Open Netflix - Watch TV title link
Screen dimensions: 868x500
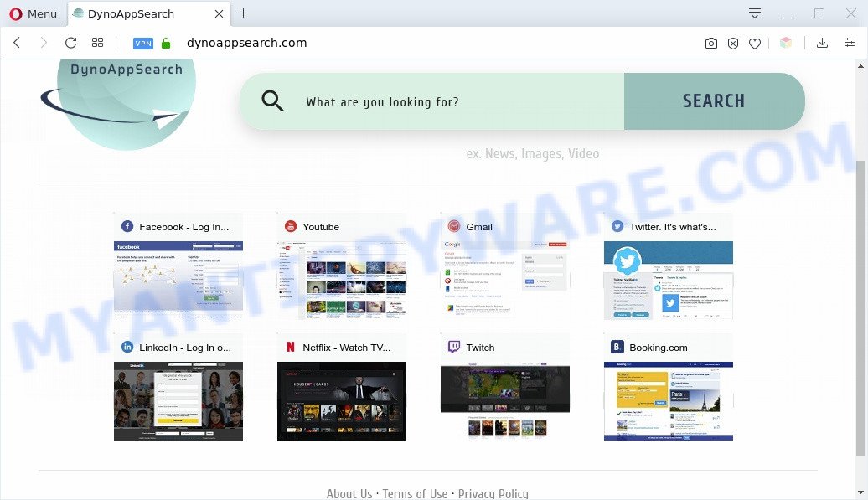[347, 348]
